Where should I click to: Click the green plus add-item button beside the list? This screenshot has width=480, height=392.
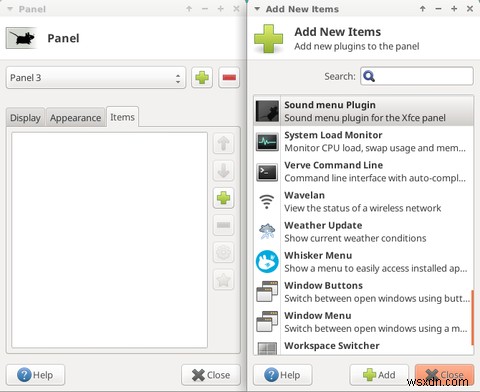(223, 198)
